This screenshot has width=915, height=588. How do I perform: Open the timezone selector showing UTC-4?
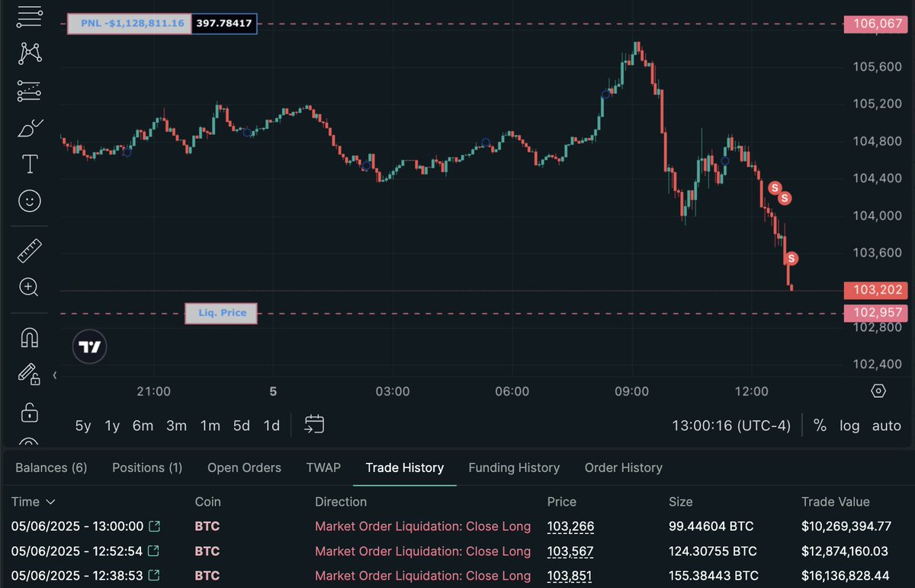[731, 426]
